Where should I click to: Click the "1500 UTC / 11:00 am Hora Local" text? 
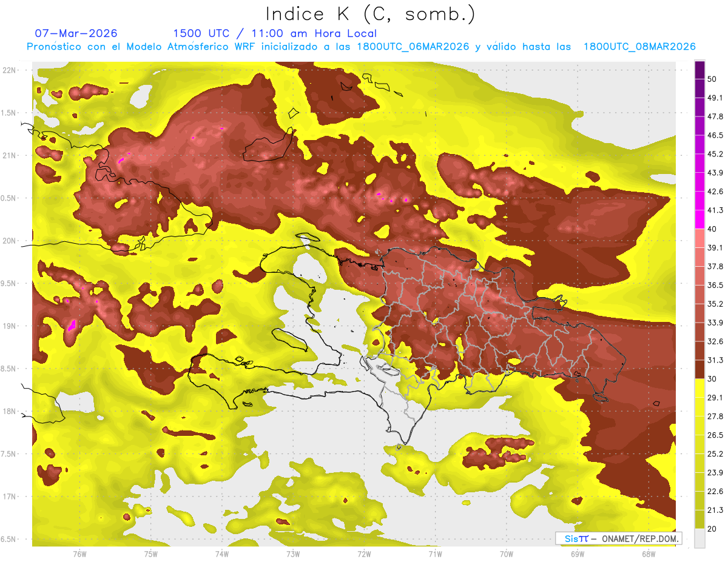(x=275, y=33)
